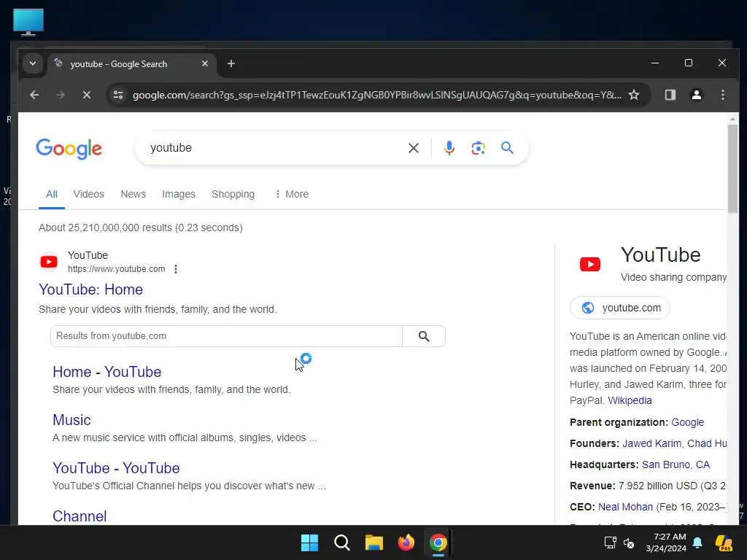
Task: Open Chrome three-dot menu
Action: point(723,95)
